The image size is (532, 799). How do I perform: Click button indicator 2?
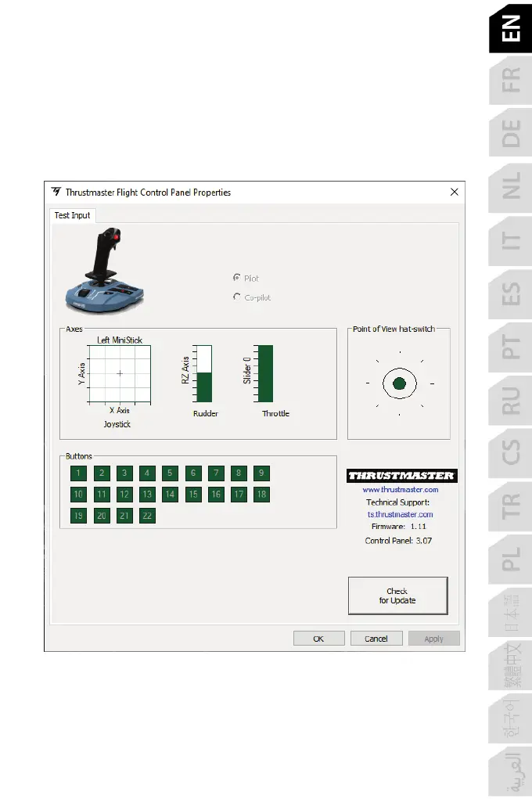[102, 473]
